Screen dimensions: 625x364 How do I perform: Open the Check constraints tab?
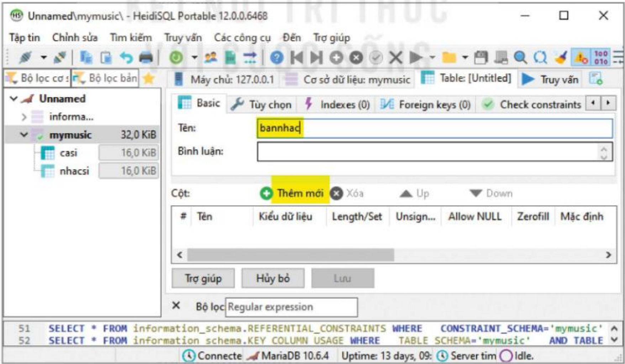click(x=531, y=105)
